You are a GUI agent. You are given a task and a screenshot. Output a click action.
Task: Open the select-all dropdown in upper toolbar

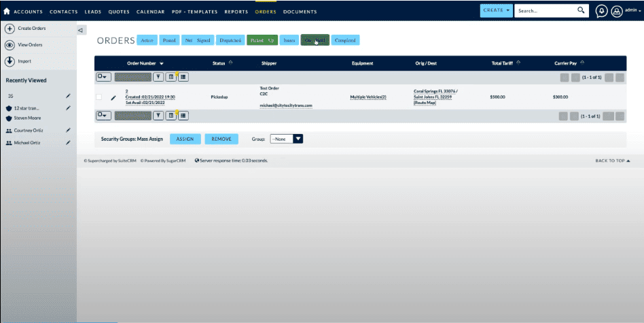point(103,77)
